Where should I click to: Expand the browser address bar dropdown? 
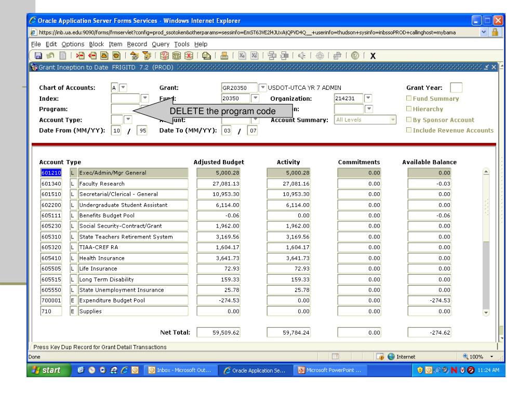tap(484, 32)
